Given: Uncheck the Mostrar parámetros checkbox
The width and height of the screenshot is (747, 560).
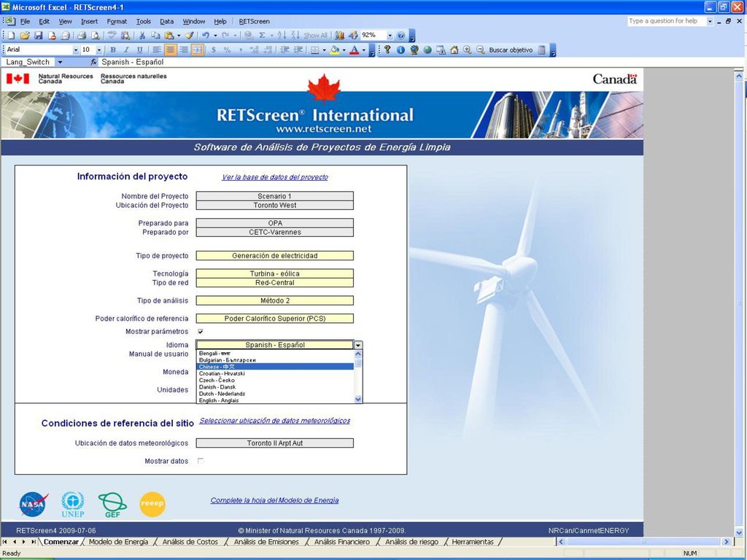Looking at the screenshot, I should (x=201, y=332).
